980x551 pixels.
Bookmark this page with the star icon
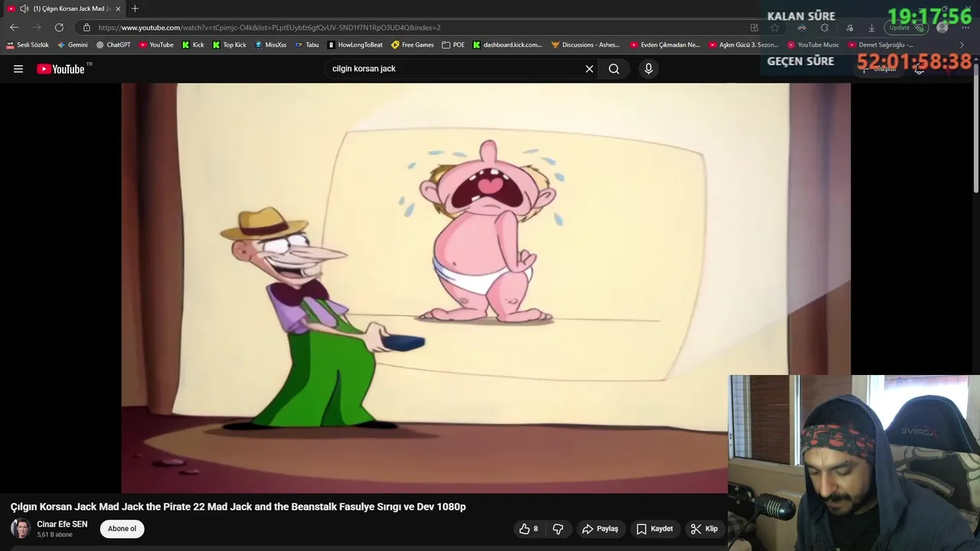(x=775, y=28)
